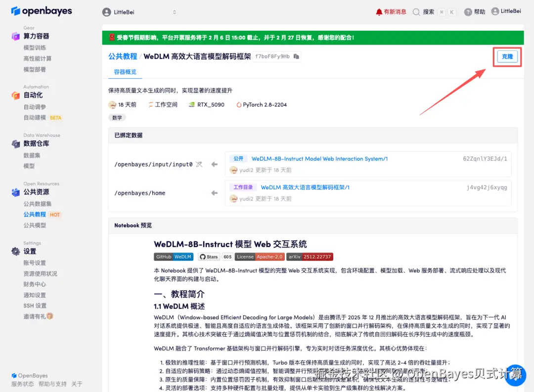
Task: Click the openbayes logo
Action: click(42, 11)
